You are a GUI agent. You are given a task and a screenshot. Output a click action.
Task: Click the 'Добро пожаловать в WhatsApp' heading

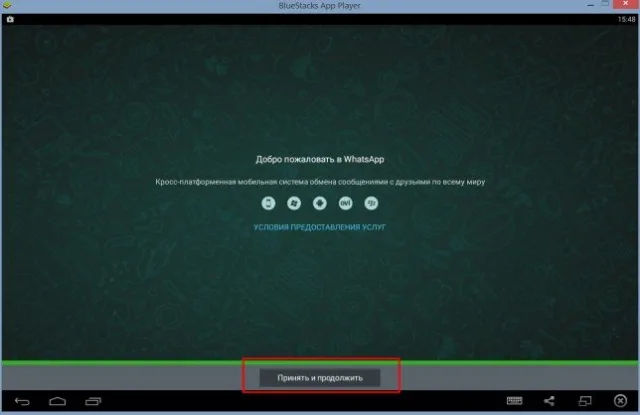coord(320,160)
